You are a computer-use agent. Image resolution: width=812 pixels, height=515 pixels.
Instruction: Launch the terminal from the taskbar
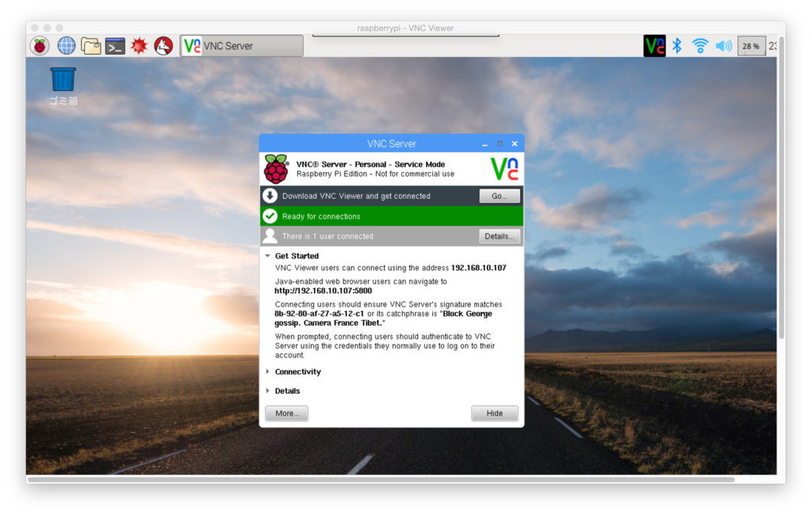pyautogui.click(x=115, y=46)
